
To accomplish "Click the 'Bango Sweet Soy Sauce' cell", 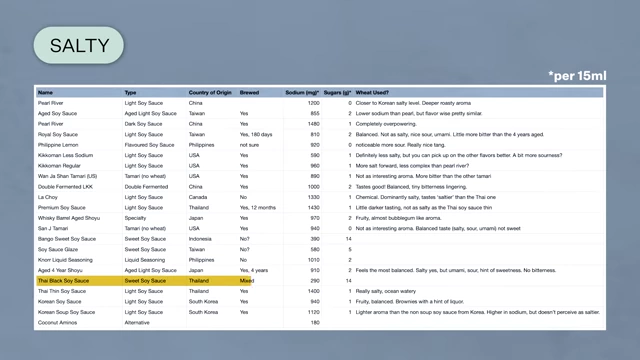I will [67, 239].
